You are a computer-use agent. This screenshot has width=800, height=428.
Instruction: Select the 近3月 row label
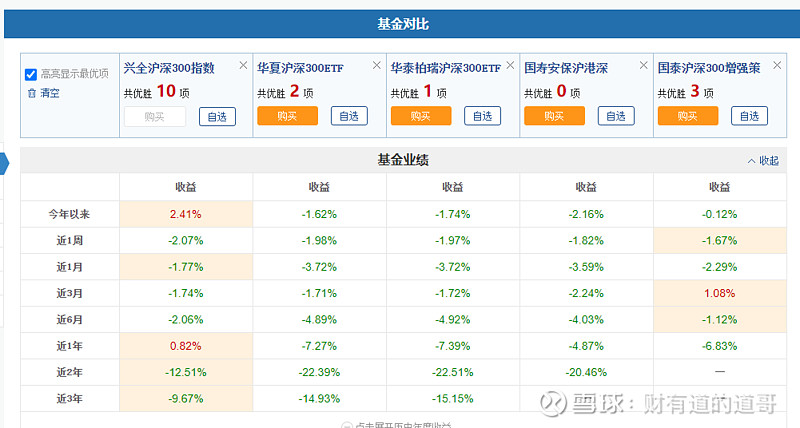coord(69,293)
